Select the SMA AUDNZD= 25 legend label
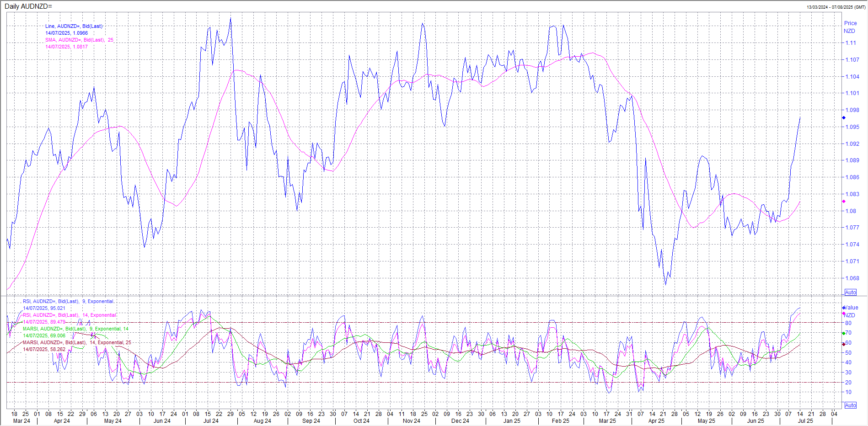 [x=79, y=40]
